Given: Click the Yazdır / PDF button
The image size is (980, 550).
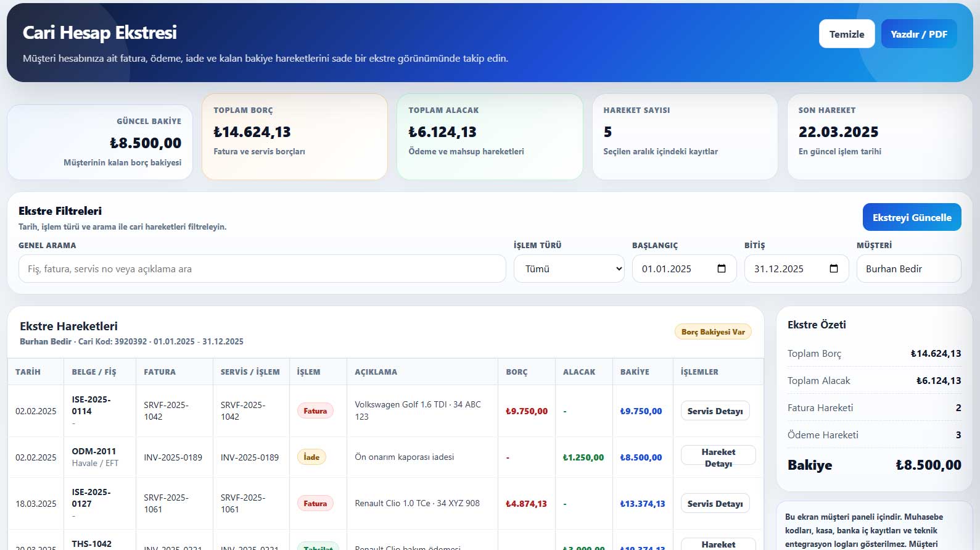Looking at the screenshot, I should [x=919, y=34].
